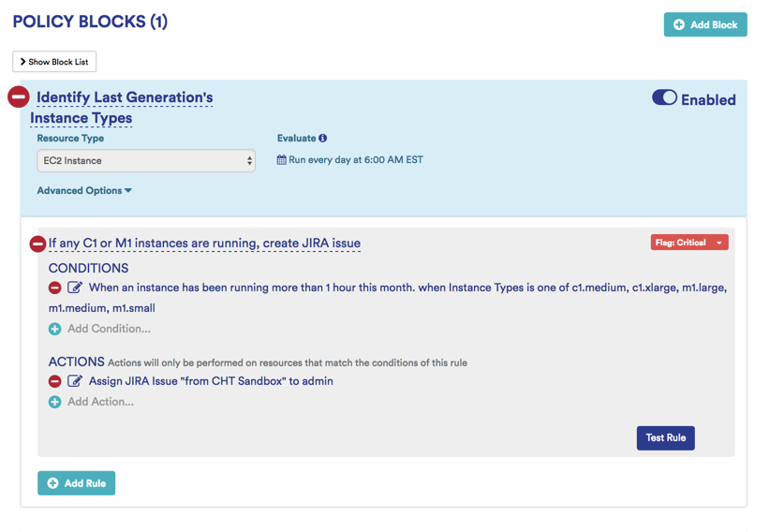
Task: Remove the Identify Last Generation's policy block
Action: [x=19, y=97]
